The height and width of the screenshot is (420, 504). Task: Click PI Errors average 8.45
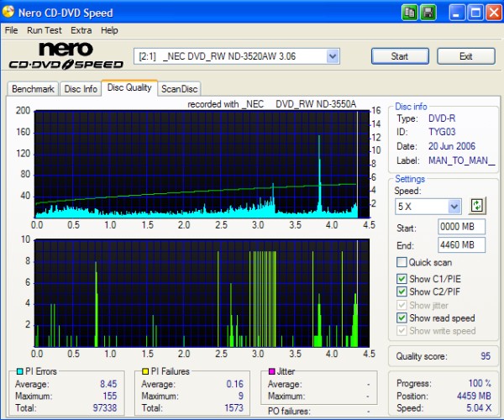pos(108,384)
